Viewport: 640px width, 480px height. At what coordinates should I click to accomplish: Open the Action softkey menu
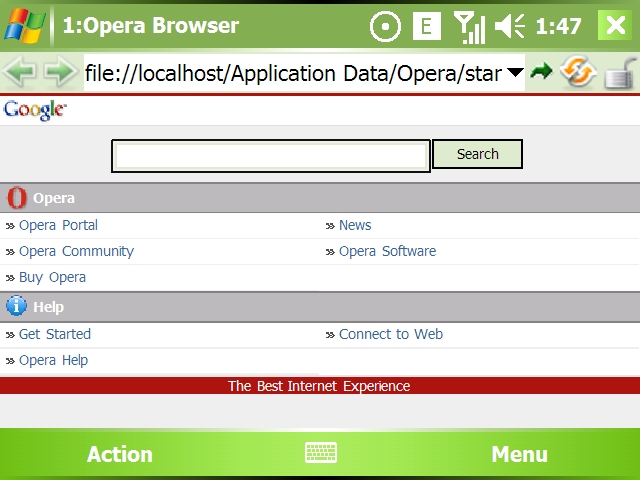(x=120, y=454)
